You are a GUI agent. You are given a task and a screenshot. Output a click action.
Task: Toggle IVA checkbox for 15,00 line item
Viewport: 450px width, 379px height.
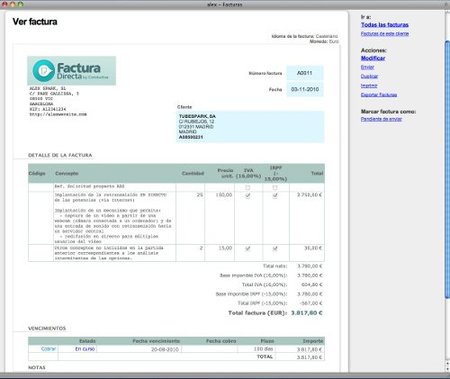(247, 248)
